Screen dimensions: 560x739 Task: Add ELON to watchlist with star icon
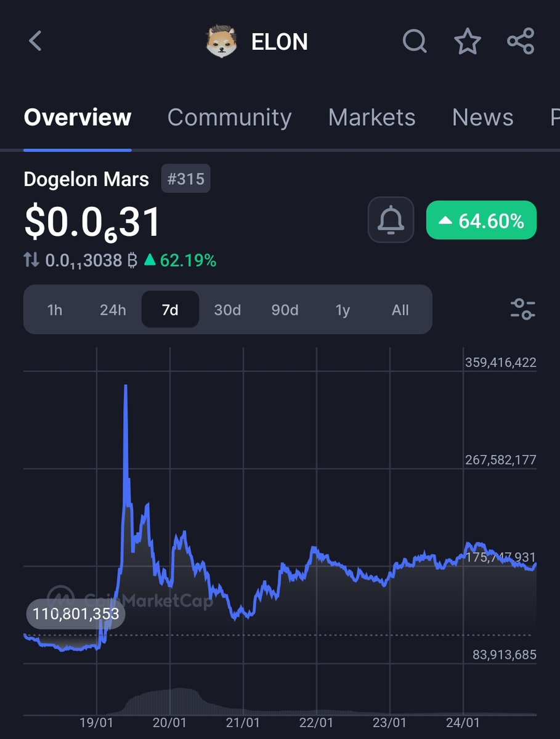(x=468, y=42)
